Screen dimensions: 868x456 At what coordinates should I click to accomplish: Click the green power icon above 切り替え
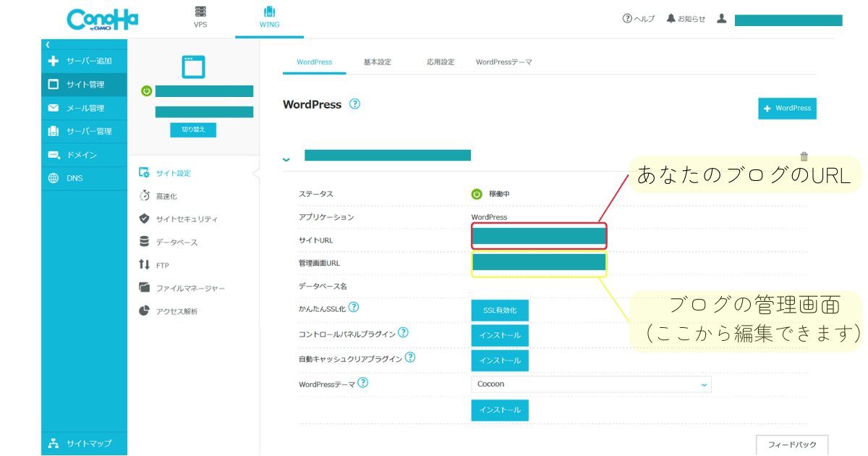(146, 91)
